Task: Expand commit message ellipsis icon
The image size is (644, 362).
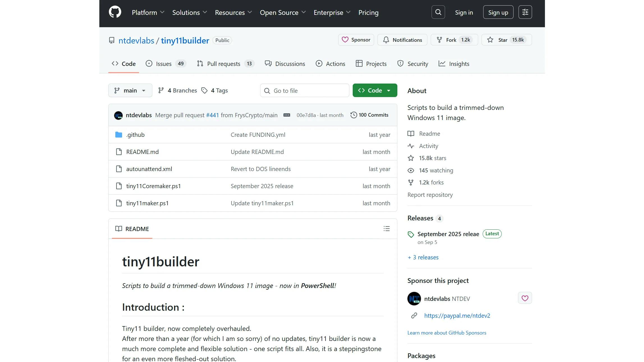Action: (x=287, y=115)
